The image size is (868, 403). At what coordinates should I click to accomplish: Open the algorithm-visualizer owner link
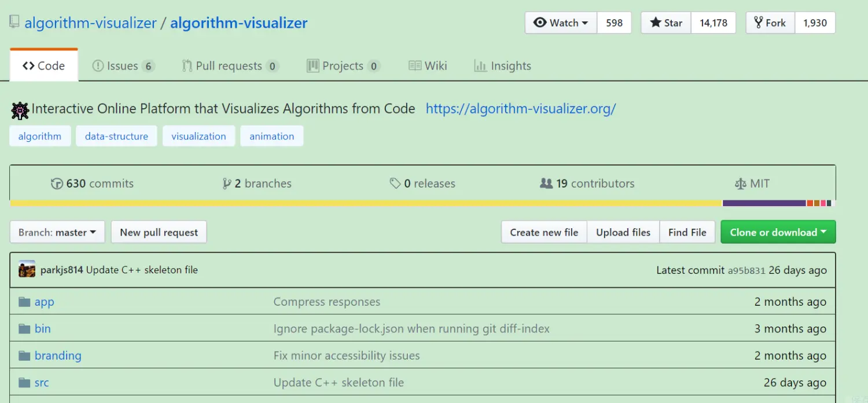pyautogui.click(x=90, y=23)
